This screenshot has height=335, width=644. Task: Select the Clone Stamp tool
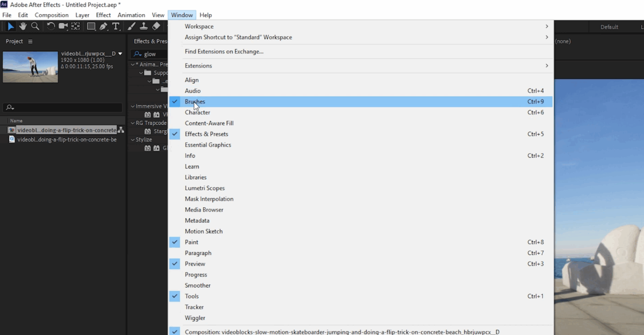(x=143, y=26)
